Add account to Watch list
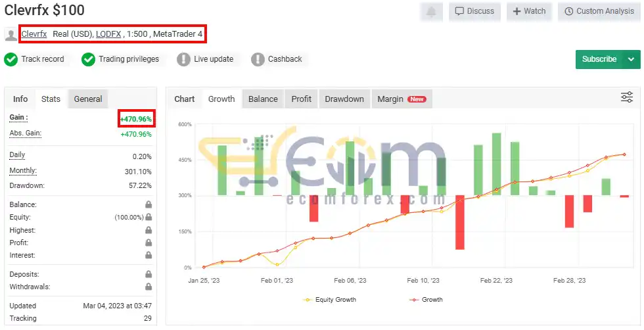 [530, 12]
